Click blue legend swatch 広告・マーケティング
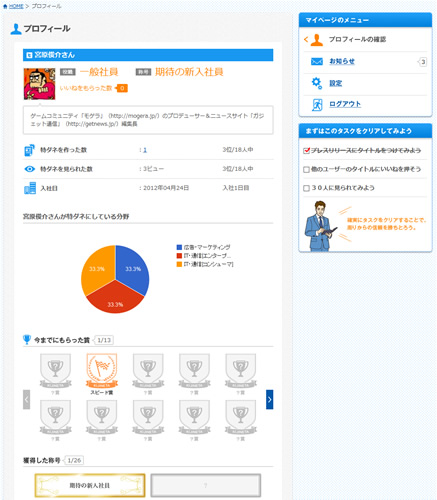The image size is (437, 500). (x=179, y=247)
